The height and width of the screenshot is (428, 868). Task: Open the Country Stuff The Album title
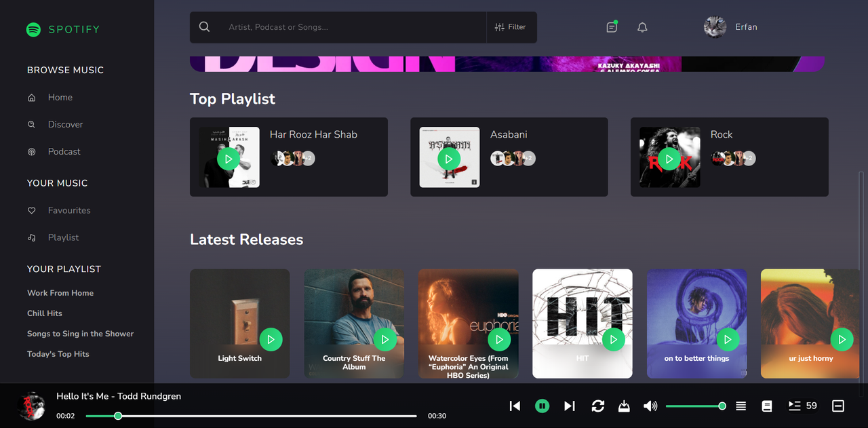pyautogui.click(x=354, y=362)
